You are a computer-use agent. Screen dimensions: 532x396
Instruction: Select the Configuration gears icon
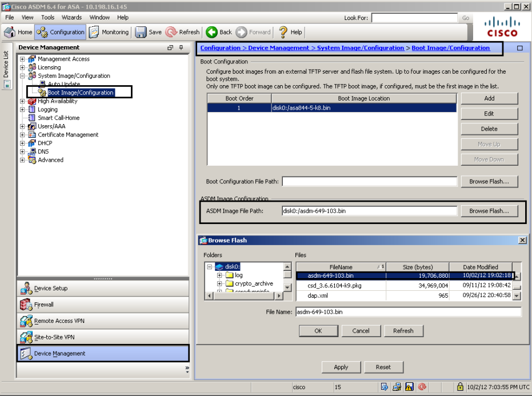coord(42,32)
